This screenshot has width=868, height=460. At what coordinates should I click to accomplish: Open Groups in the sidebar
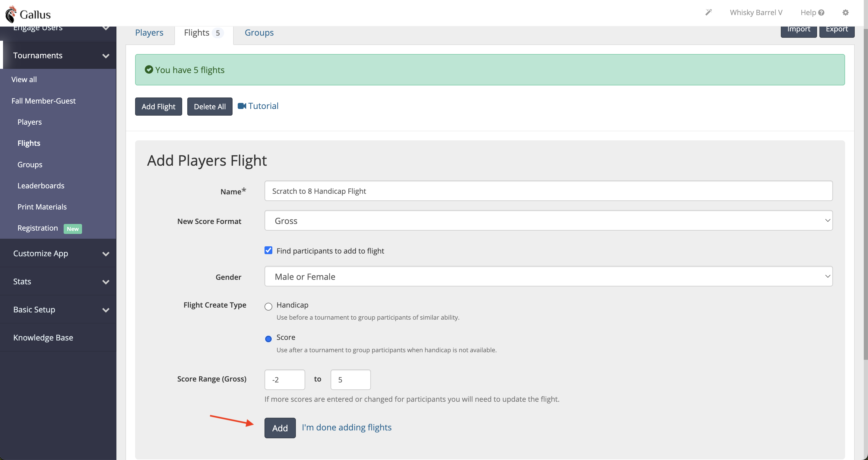point(30,164)
